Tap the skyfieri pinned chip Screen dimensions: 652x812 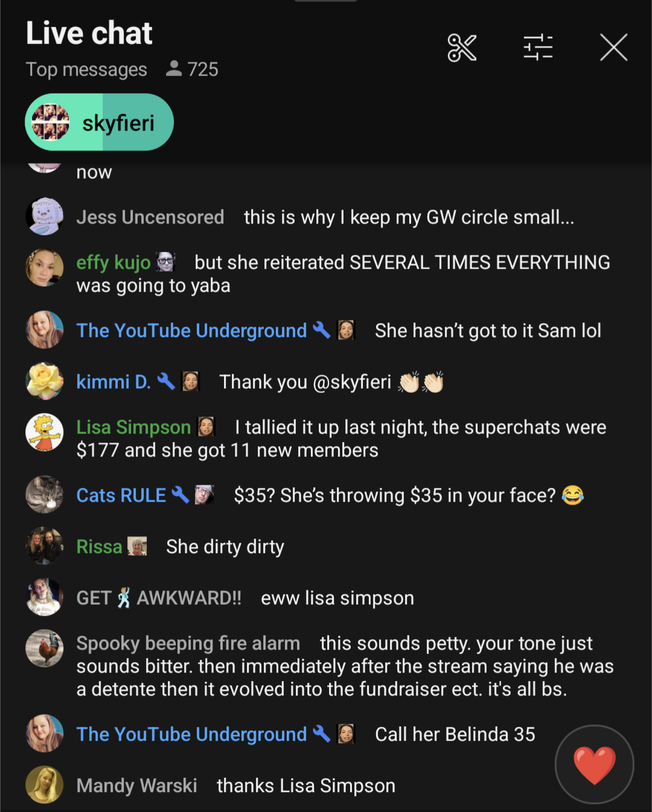99,122
